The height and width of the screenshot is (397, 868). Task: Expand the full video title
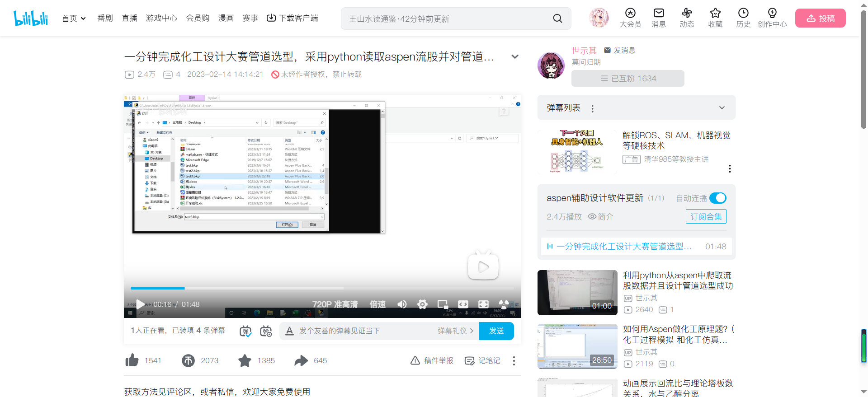pyautogui.click(x=514, y=57)
